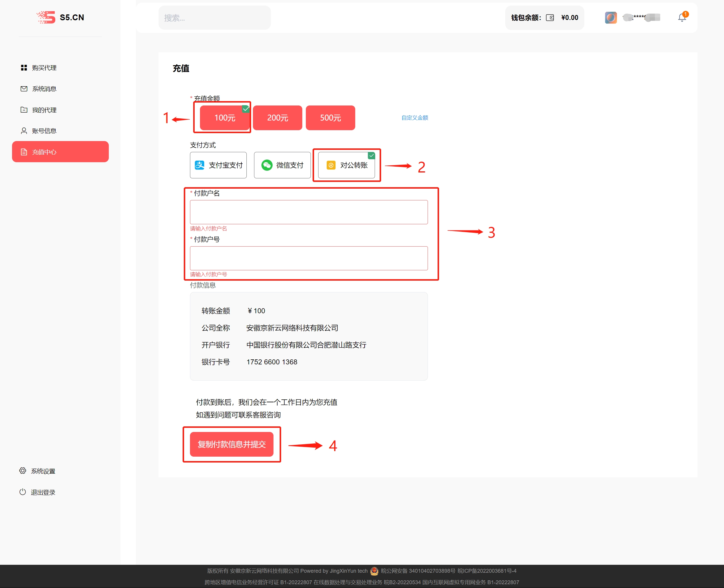Image resolution: width=724 pixels, height=588 pixels.
Task: Click the 退出登录 power icon
Action: pos(23,492)
